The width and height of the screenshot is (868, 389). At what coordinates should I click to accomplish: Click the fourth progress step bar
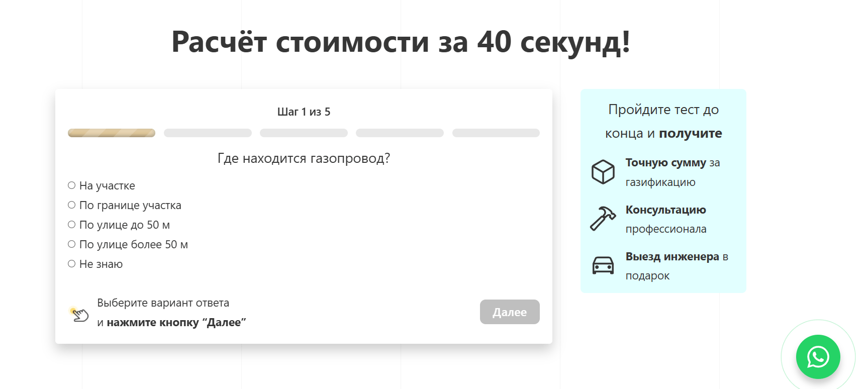400,133
